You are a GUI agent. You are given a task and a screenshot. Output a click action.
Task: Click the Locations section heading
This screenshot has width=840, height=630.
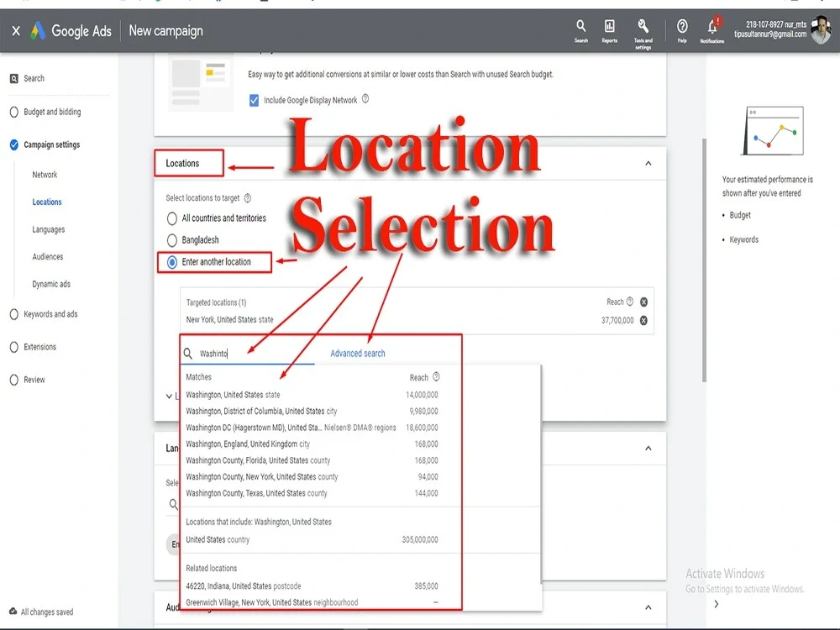[x=182, y=164]
